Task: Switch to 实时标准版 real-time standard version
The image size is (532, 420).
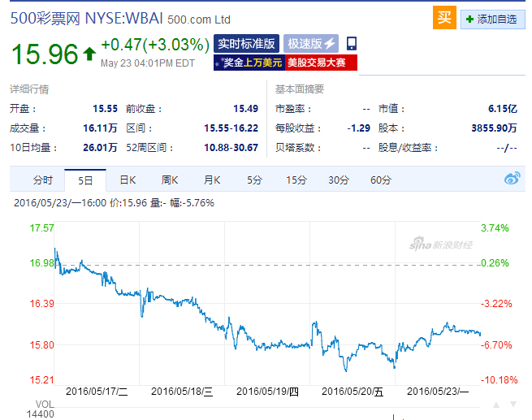Action: point(246,43)
